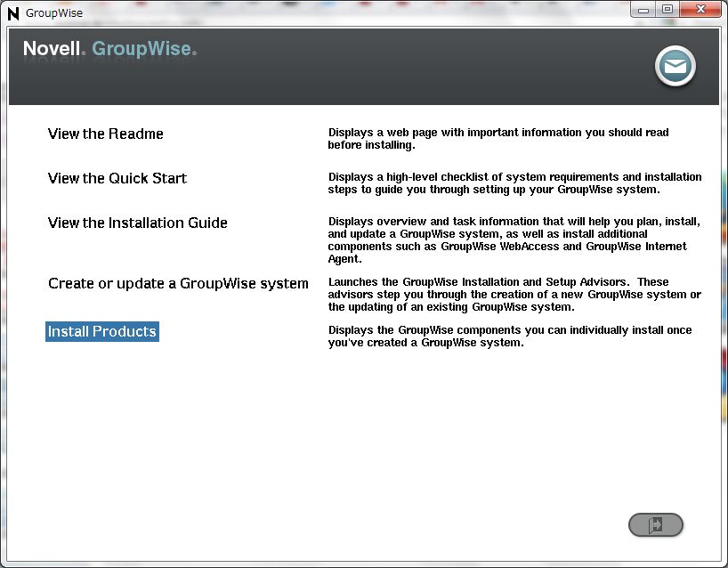The height and width of the screenshot is (568, 728).
Task: Click the 'high-level checklist of system requirements' description
Action: point(514,183)
